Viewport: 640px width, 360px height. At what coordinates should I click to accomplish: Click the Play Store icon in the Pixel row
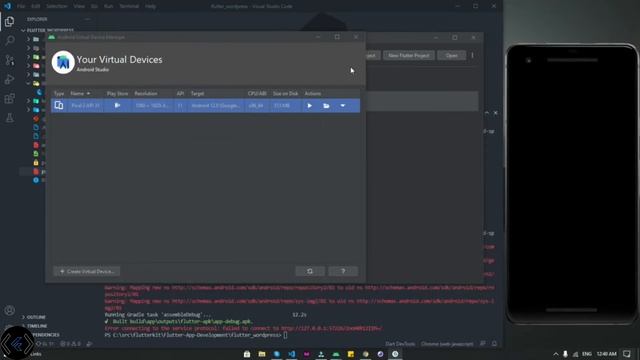click(117, 105)
